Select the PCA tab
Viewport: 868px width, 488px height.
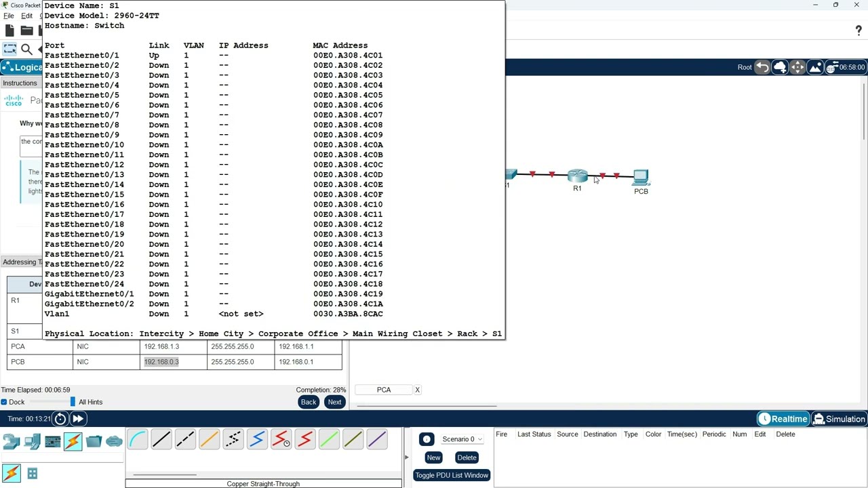pos(384,390)
